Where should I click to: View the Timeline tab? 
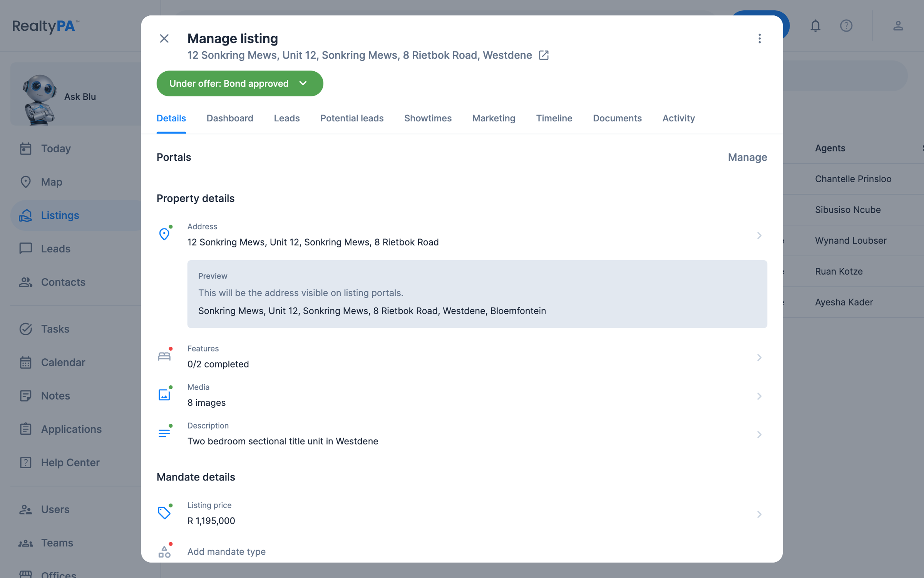click(x=554, y=118)
